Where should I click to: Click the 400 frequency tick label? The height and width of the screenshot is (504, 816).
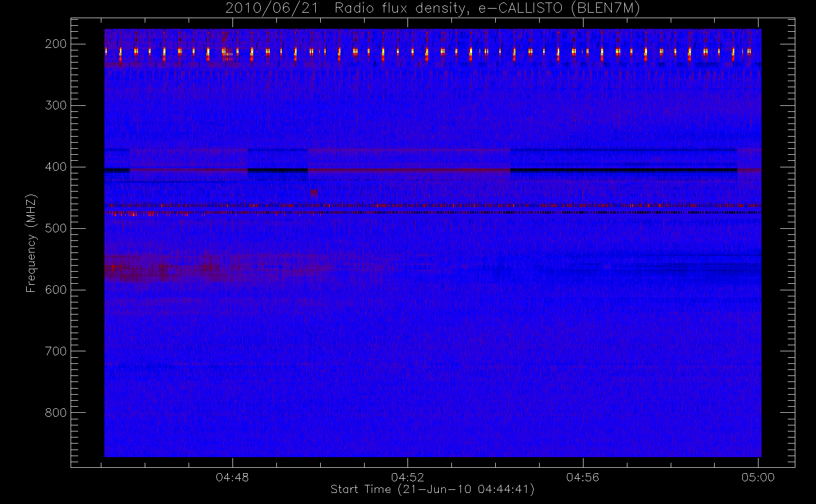56,167
